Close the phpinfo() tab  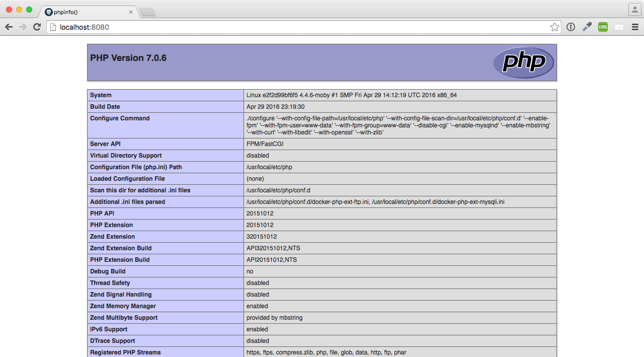point(131,12)
